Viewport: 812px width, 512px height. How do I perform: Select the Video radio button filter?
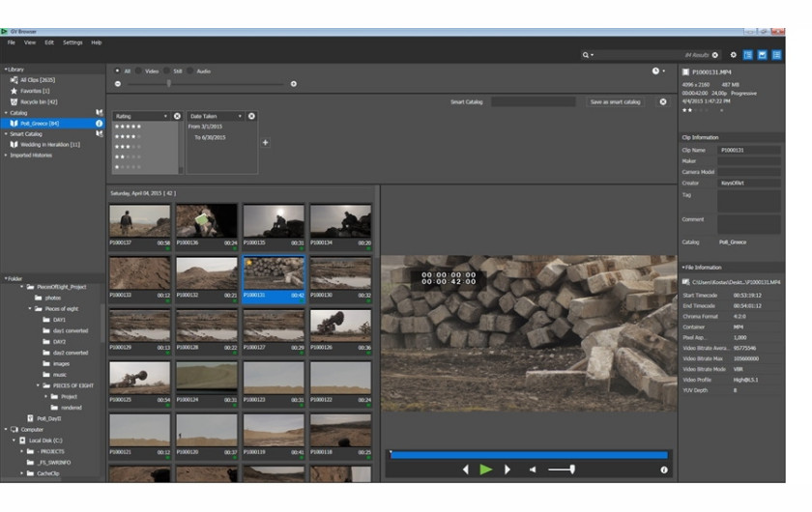[139, 71]
